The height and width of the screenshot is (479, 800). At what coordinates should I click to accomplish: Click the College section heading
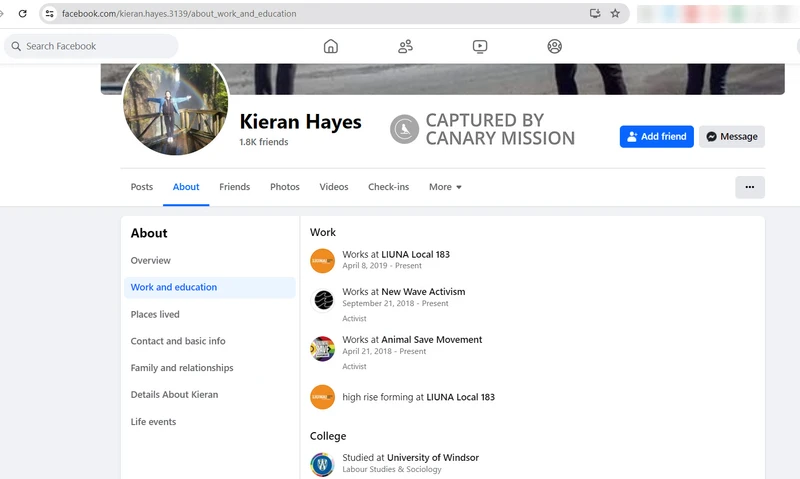328,436
